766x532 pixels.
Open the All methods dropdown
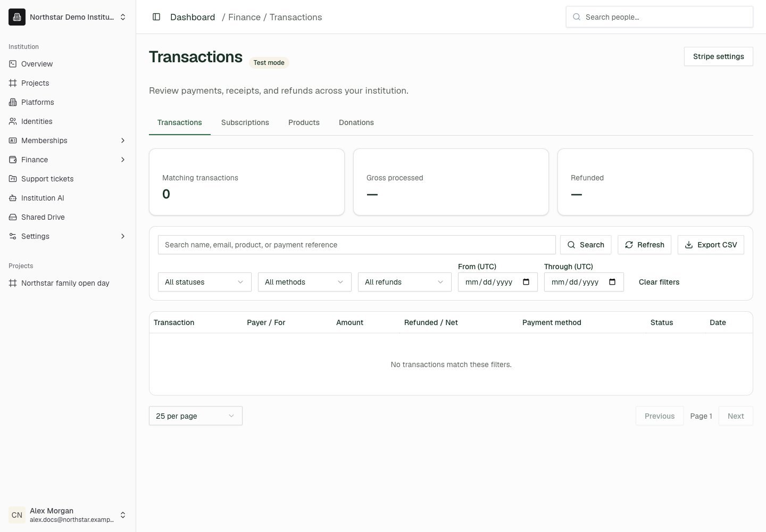coord(305,282)
